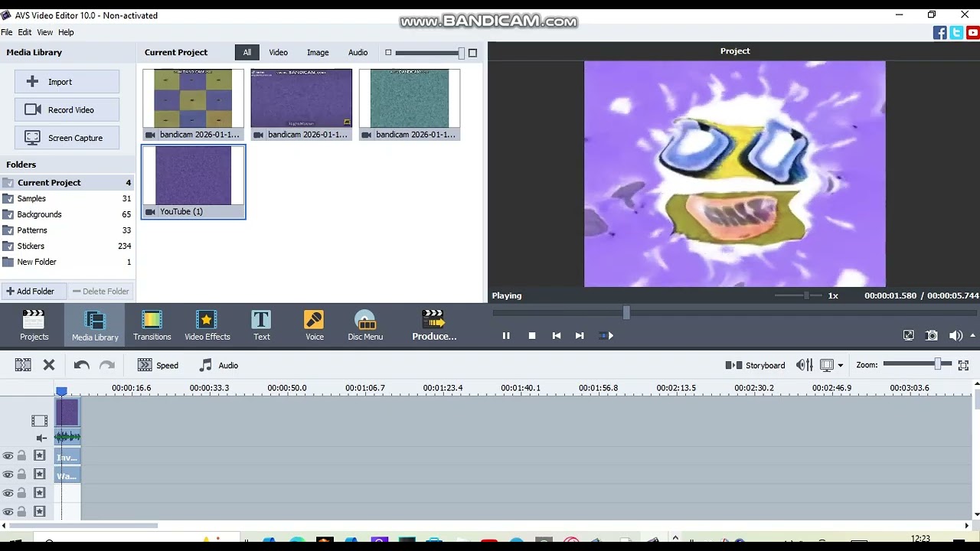Image resolution: width=980 pixels, height=551 pixels.
Task: Open AVS Facebook page icon
Action: point(939,32)
